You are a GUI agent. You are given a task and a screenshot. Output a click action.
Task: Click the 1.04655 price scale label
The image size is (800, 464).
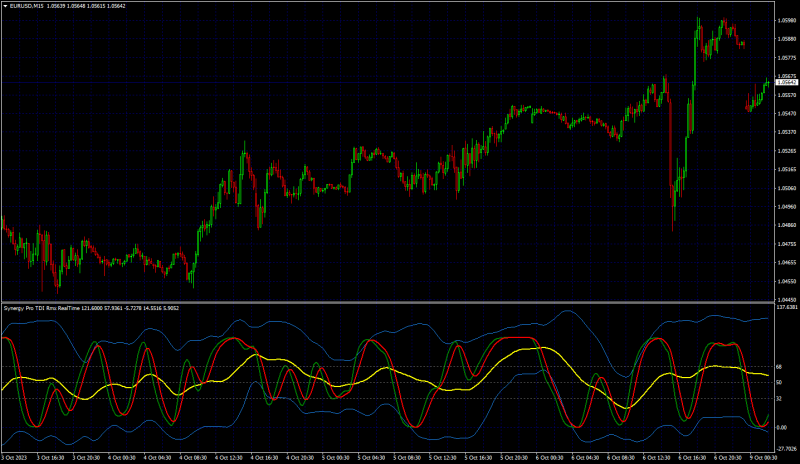786,262
